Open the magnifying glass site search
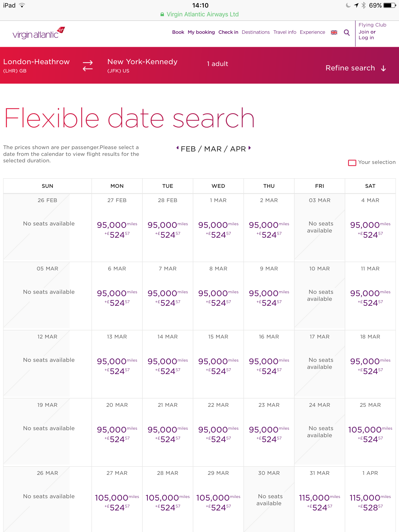The height and width of the screenshot is (532, 399). pos(347,32)
